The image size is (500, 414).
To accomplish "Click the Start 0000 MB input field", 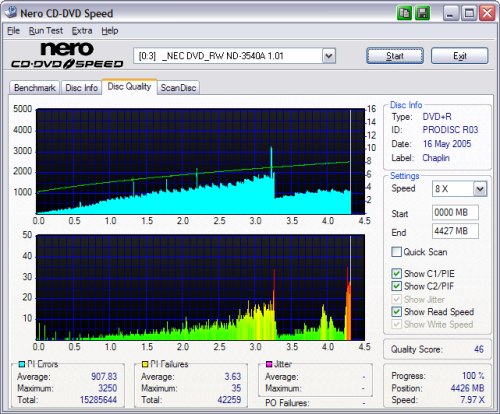I will pos(455,212).
